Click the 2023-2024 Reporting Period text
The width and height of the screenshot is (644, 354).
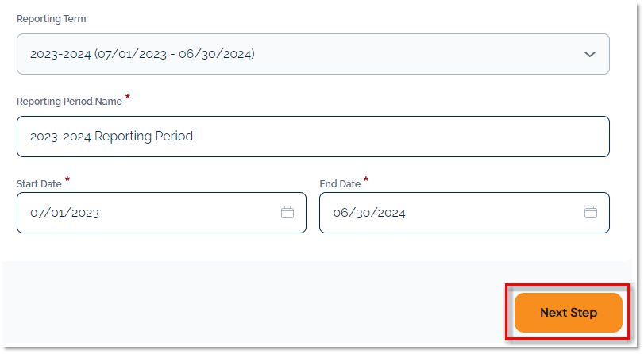(x=111, y=137)
